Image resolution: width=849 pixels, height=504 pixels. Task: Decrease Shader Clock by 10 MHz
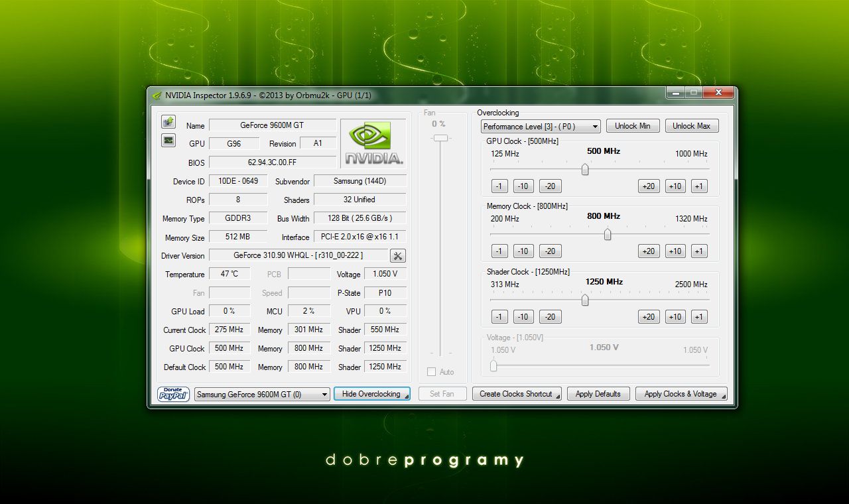point(523,317)
